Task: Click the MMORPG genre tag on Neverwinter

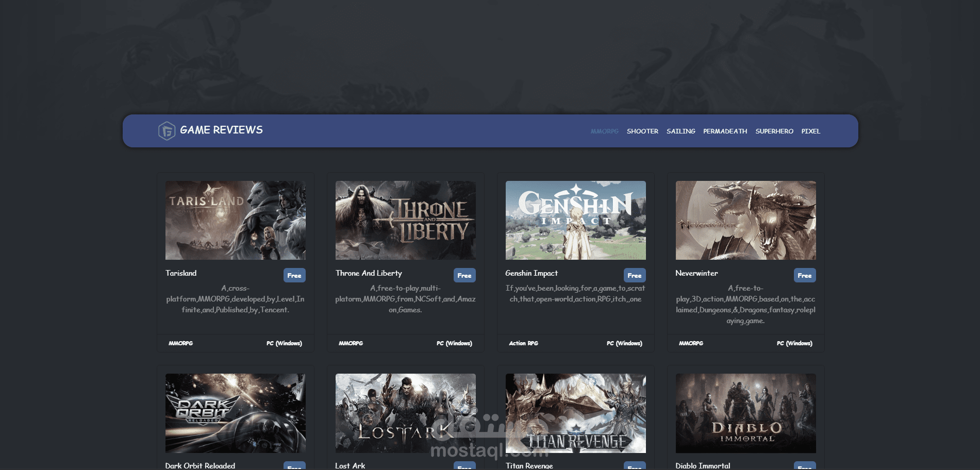Action: [x=691, y=343]
